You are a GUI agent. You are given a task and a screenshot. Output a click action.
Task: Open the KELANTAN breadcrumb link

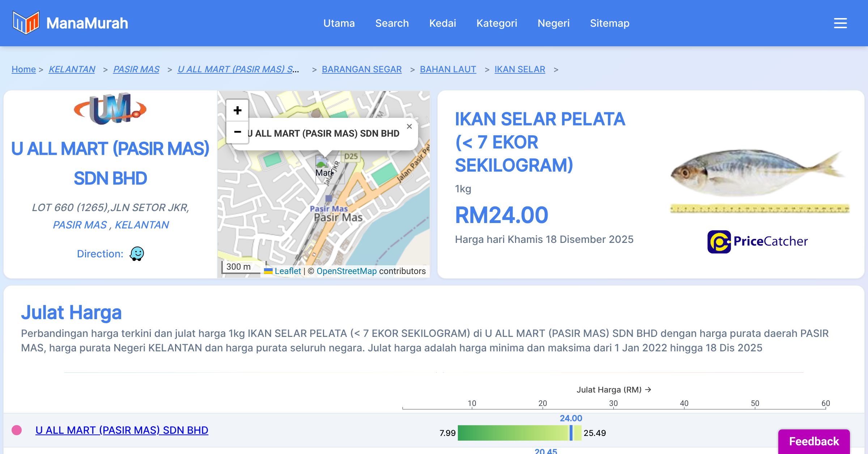point(72,69)
